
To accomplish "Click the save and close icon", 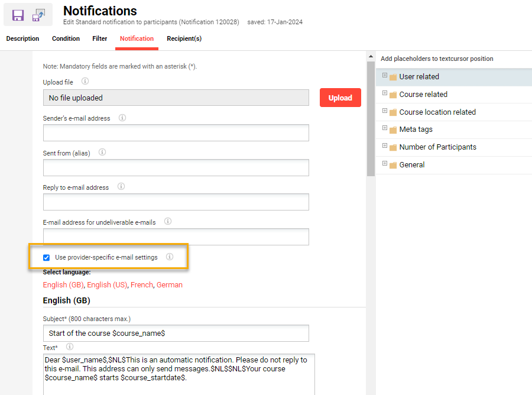I will 38,15.
